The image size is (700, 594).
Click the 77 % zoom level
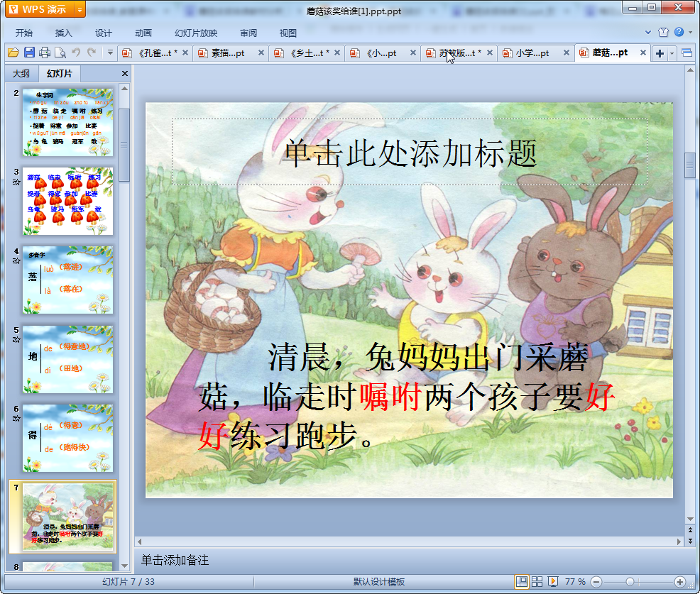[x=575, y=581]
